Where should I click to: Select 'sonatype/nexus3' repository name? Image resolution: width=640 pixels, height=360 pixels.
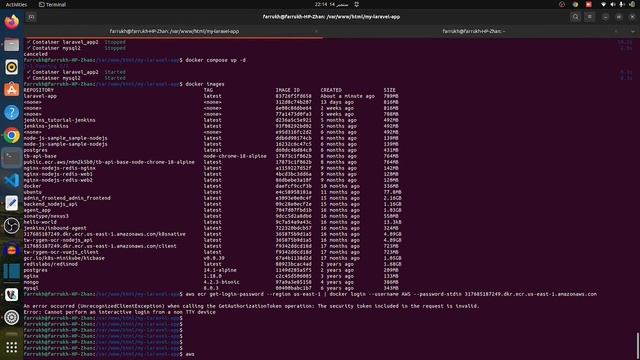tap(46, 216)
